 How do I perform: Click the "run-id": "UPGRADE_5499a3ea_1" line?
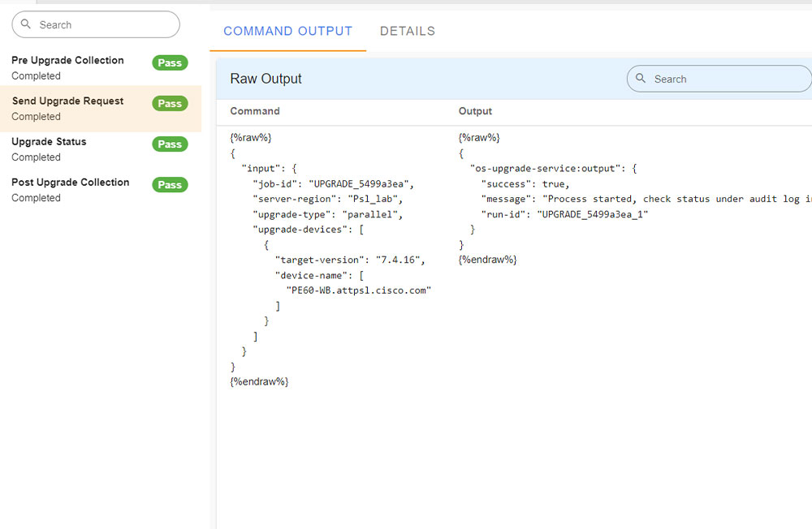coord(564,214)
